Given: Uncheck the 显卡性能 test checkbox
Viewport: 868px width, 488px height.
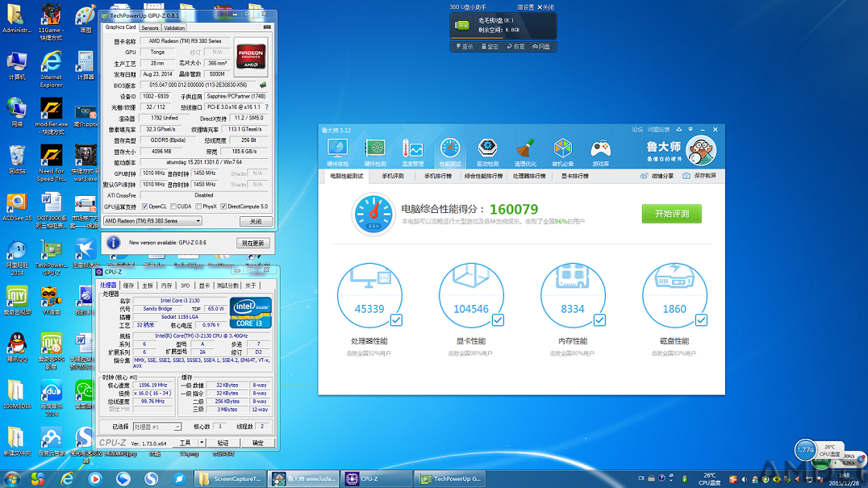Looking at the screenshot, I should [x=499, y=319].
